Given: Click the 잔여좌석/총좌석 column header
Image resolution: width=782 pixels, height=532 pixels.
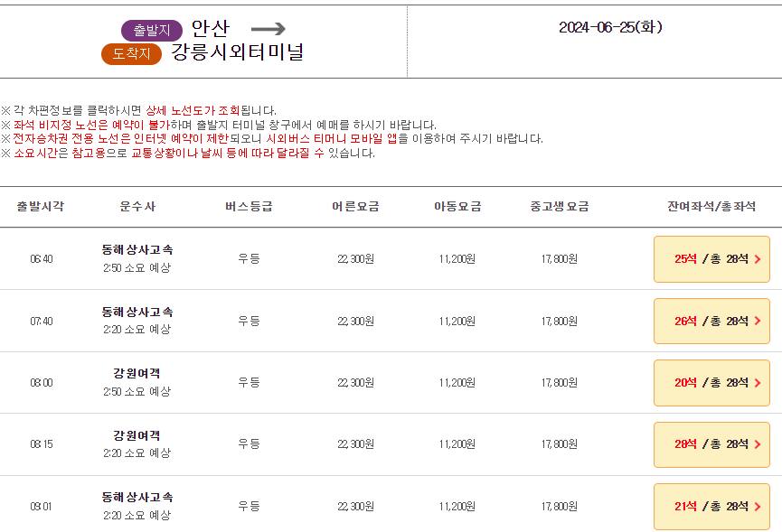Looking at the screenshot, I should (x=711, y=205).
